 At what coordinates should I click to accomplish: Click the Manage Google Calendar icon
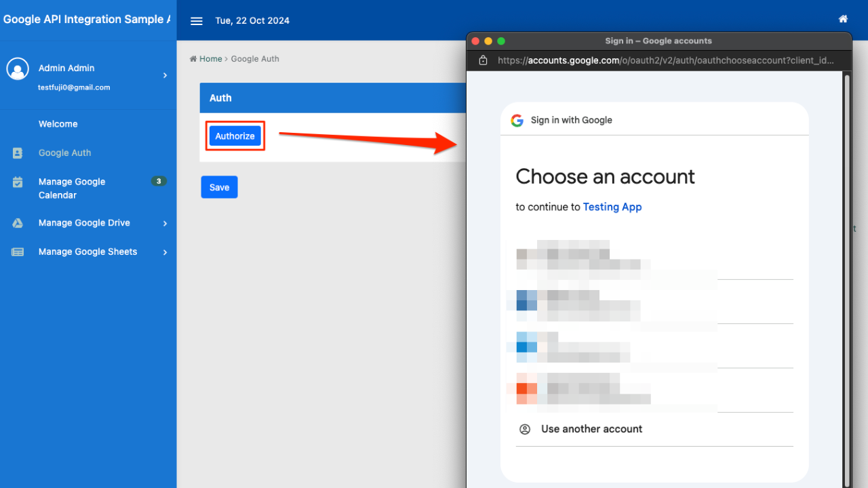tap(18, 182)
